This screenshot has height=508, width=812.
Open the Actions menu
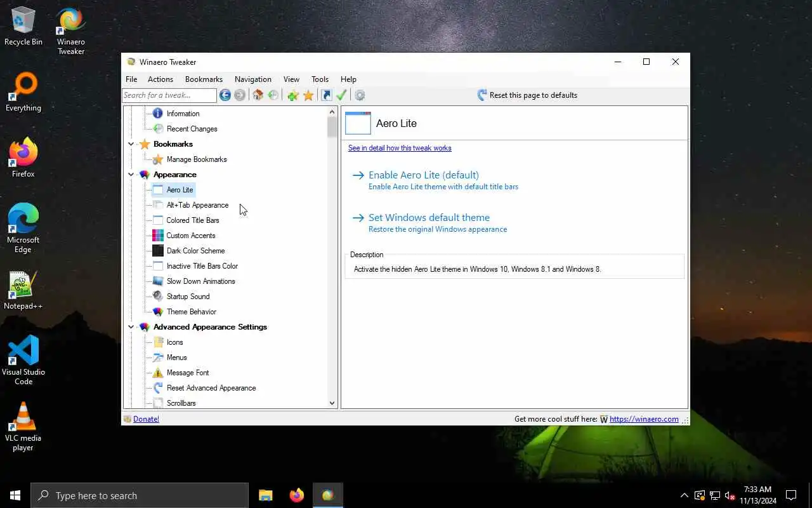[160, 79]
